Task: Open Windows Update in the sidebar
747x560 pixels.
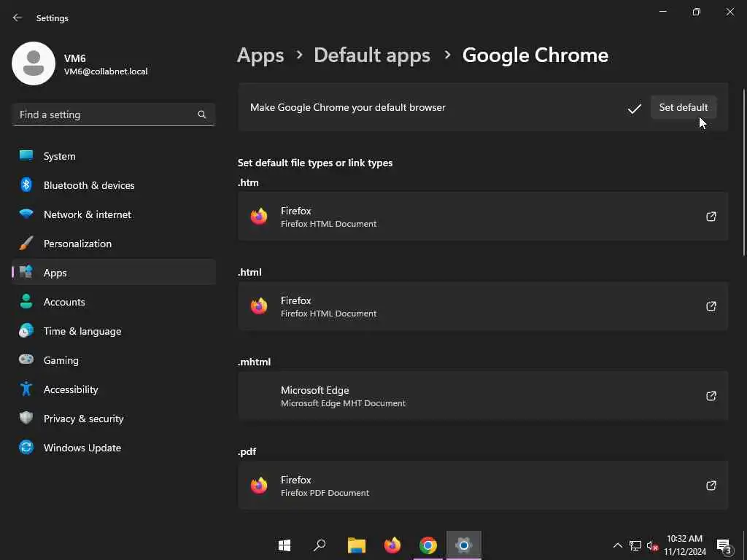Action: (x=82, y=448)
